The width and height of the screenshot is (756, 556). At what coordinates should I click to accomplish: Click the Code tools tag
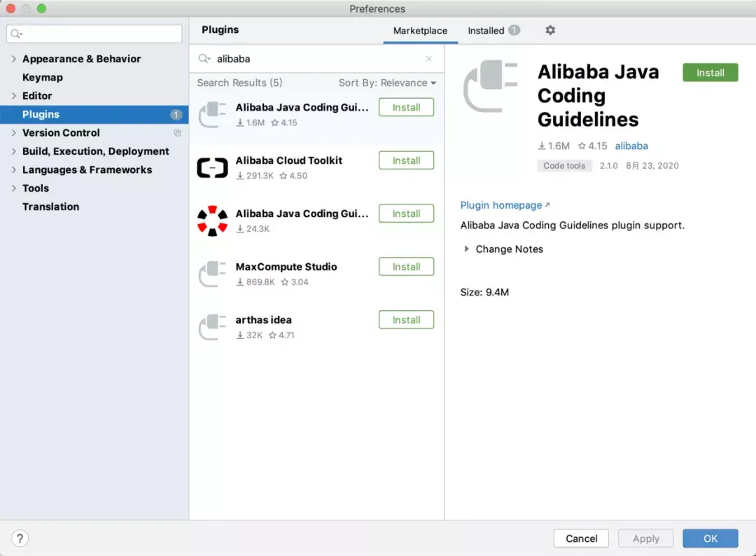(564, 165)
